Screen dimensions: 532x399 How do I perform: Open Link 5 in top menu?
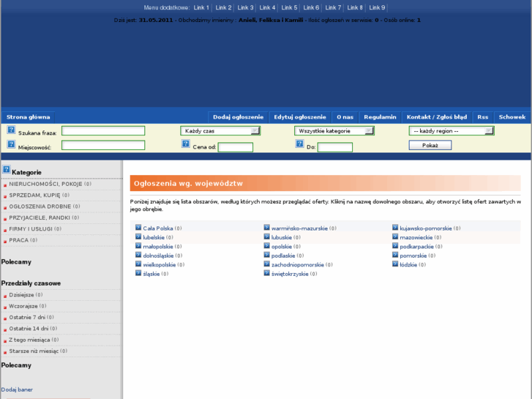click(289, 7)
